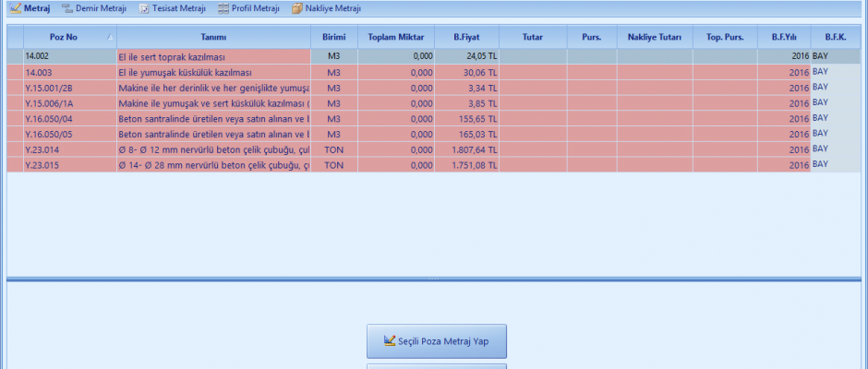Click the row selector of row 14.002
Image resolution: width=868 pixels, height=369 pixels.
point(15,56)
